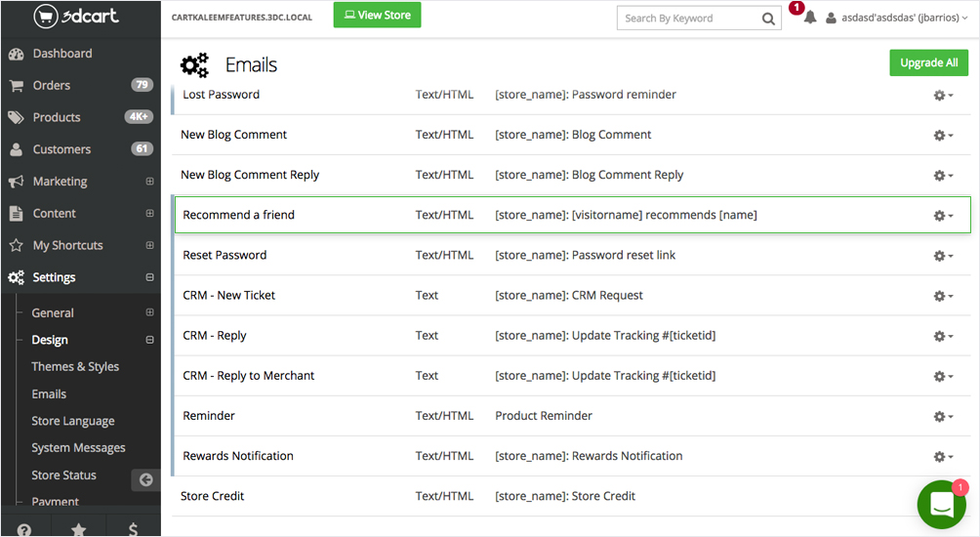Screen dimensions: 980x537
Task: Expand the Marketing sidebar menu
Action: [x=149, y=182]
